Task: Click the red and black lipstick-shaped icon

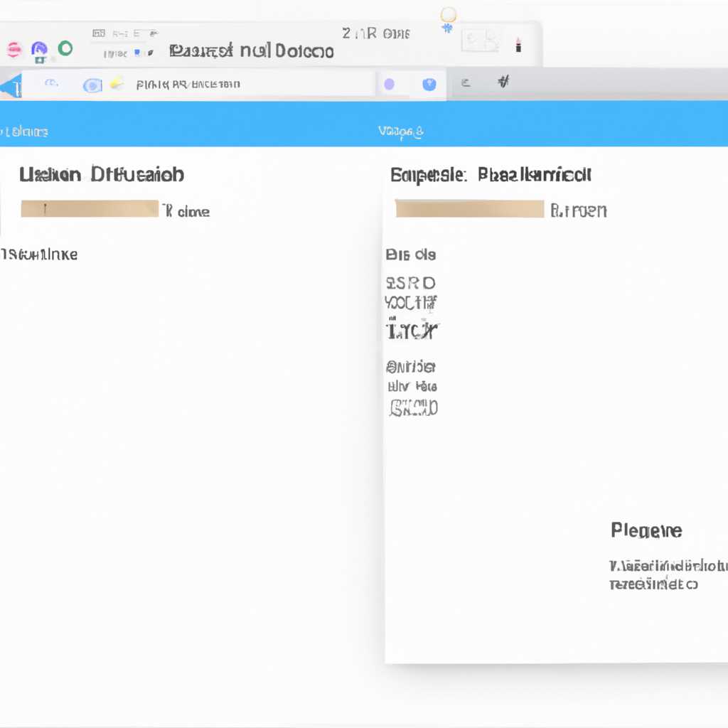Action: (x=518, y=45)
